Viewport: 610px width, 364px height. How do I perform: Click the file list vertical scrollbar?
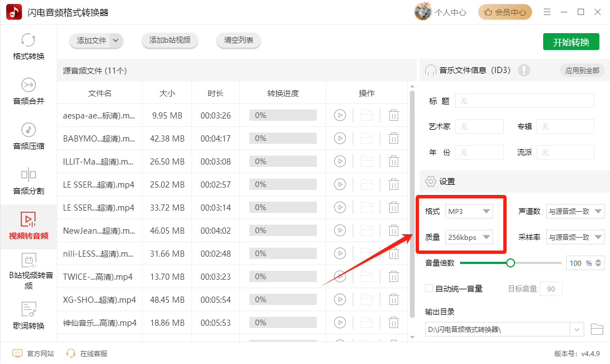pos(412,204)
